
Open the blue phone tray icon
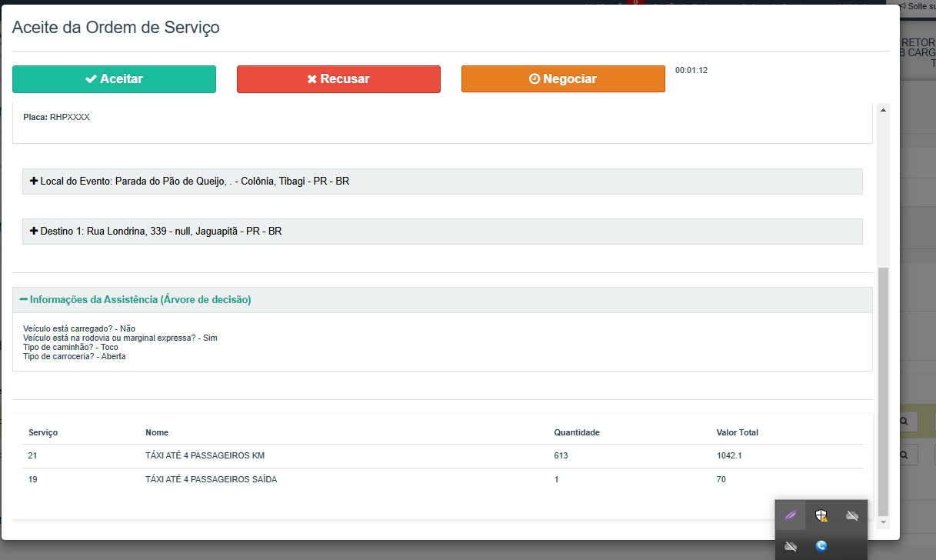click(821, 546)
